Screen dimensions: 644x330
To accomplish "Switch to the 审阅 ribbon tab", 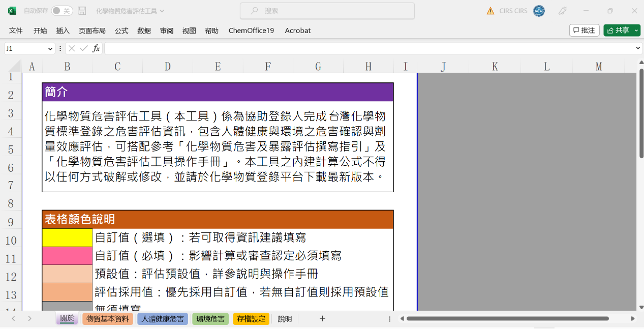I will point(166,31).
